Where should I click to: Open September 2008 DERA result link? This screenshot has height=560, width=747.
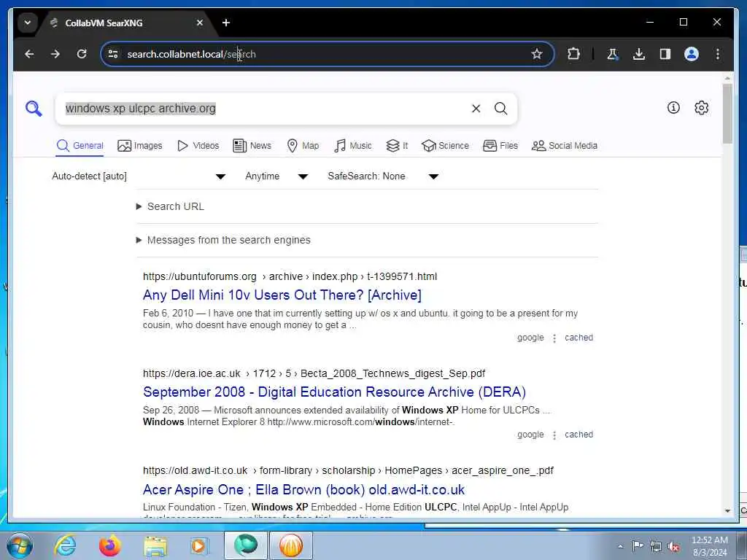[334, 392]
